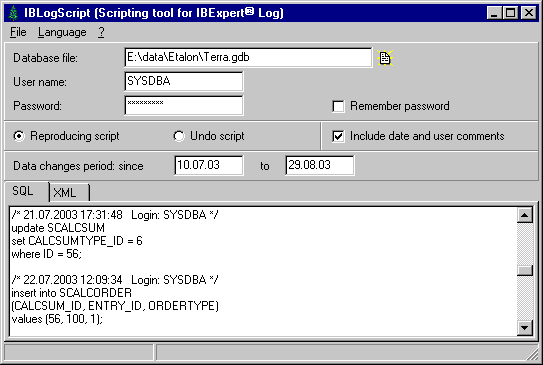Click the browse database file icon
The height and width of the screenshot is (365, 543).
pos(385,58)
